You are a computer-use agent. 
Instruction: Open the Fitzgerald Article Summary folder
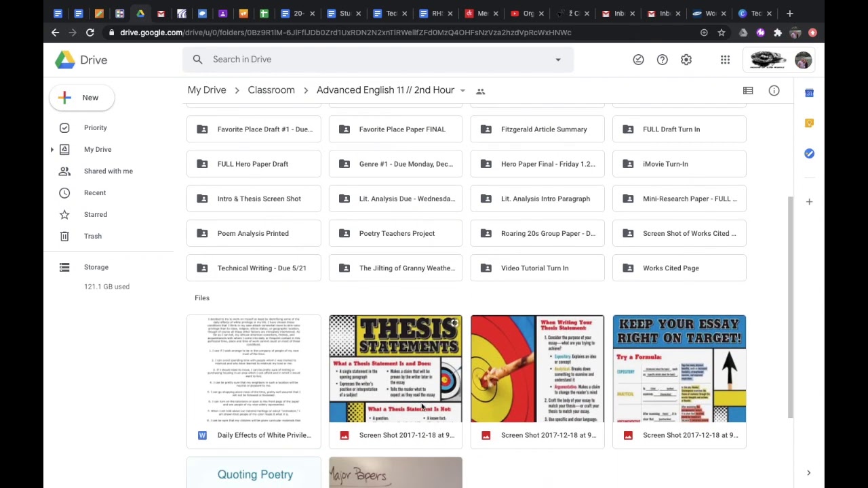(x=537, y=129)
